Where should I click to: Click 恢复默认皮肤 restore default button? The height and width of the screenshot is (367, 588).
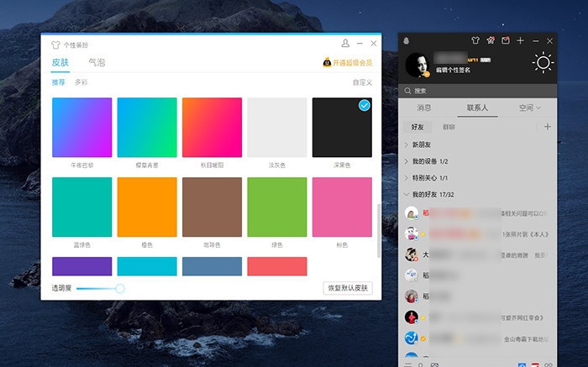click(348, 288)
